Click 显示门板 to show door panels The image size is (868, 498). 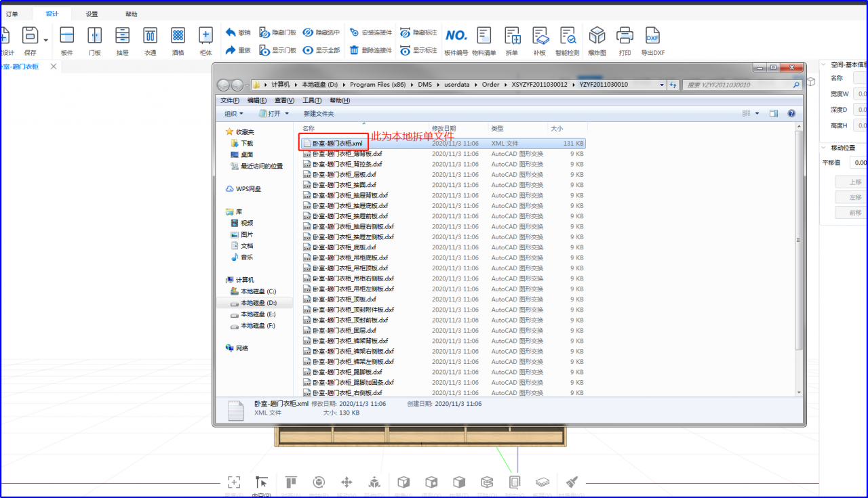tap(278, 50)
